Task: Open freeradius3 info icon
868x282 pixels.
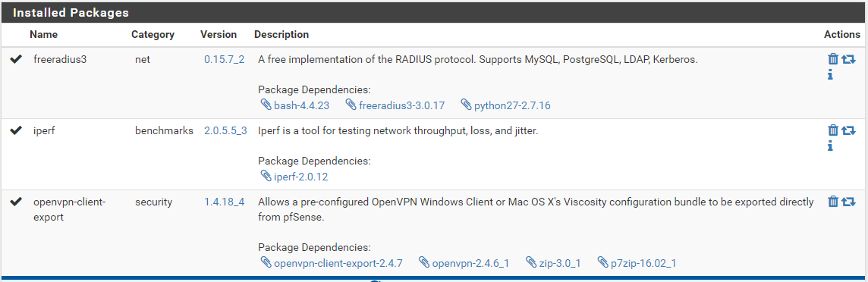Action: (830, 74)
